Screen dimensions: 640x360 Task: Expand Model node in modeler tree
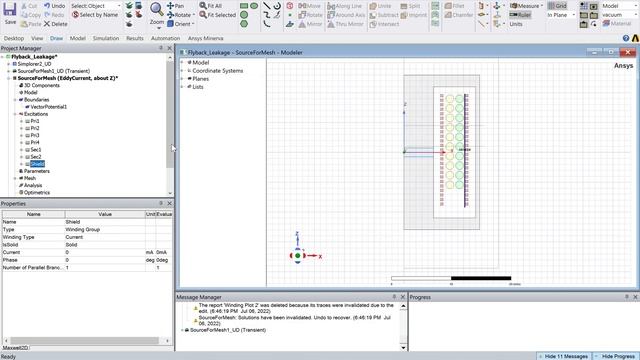[x=182, y=62]
